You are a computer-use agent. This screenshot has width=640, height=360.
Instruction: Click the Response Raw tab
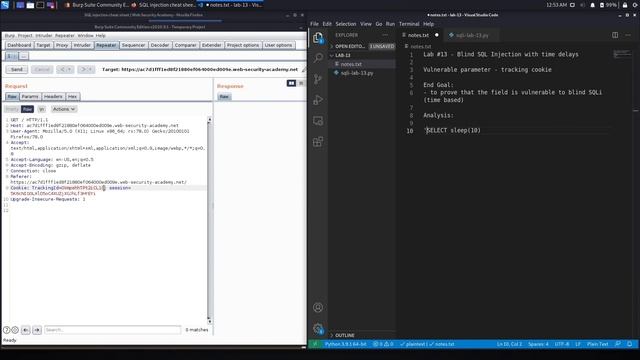224,97
